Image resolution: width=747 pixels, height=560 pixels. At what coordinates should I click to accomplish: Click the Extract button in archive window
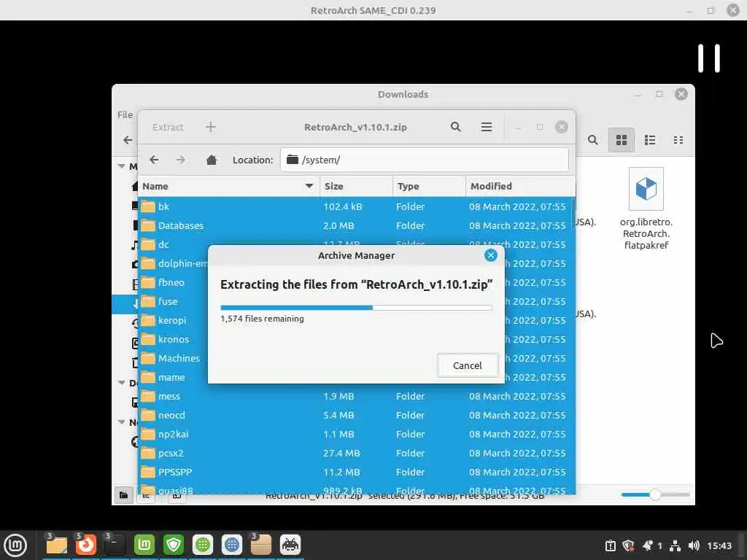coord(168,127)
